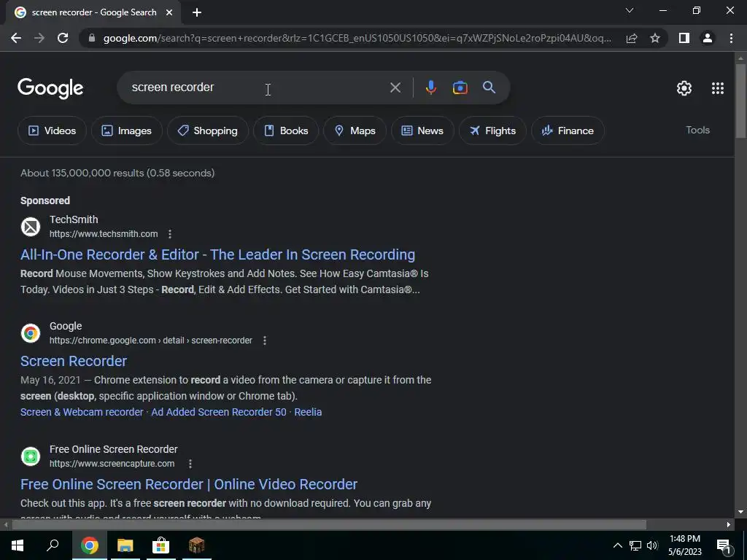Close the screen recorder Google Search tab
This screenshot has width=747, height=560.
(169, 13)
